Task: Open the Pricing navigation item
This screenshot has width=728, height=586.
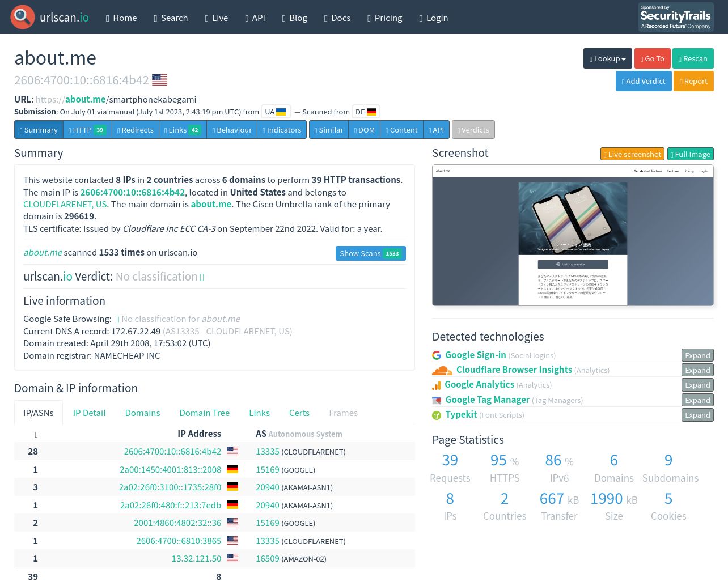Action: coord(385,18)
